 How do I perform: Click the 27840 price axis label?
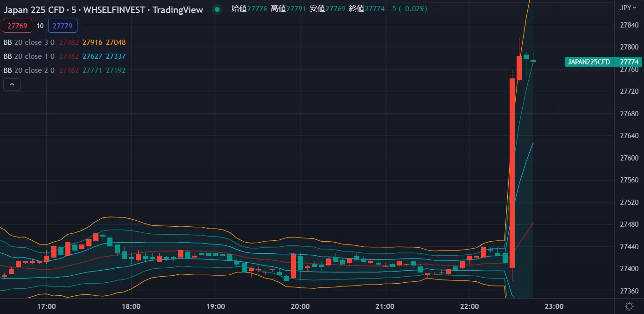629,25
